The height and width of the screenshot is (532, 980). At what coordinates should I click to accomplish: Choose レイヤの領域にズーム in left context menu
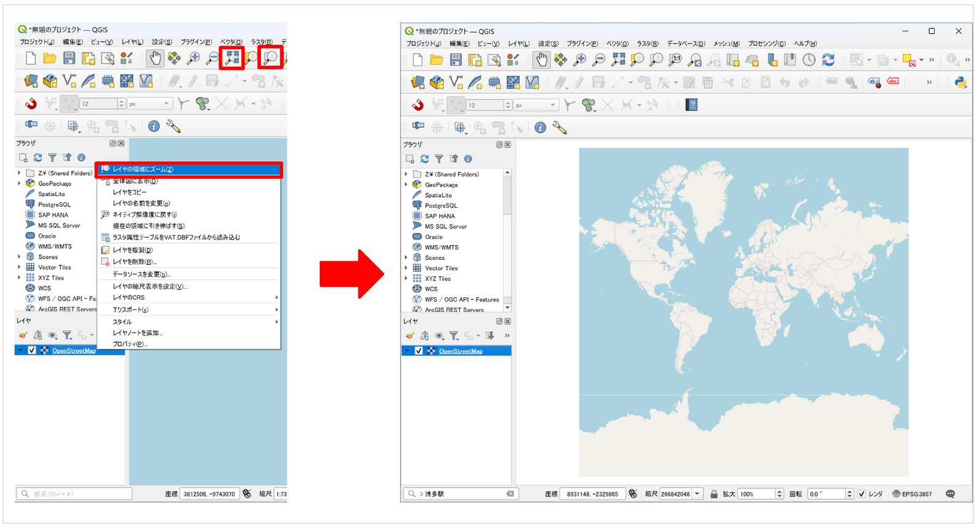click(190, 169)
